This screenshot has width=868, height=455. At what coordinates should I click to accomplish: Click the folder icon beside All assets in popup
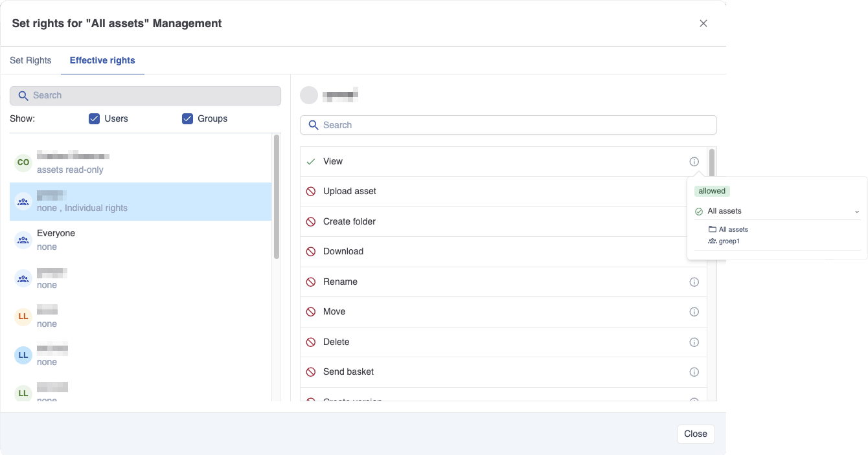[x=713, y=230]
